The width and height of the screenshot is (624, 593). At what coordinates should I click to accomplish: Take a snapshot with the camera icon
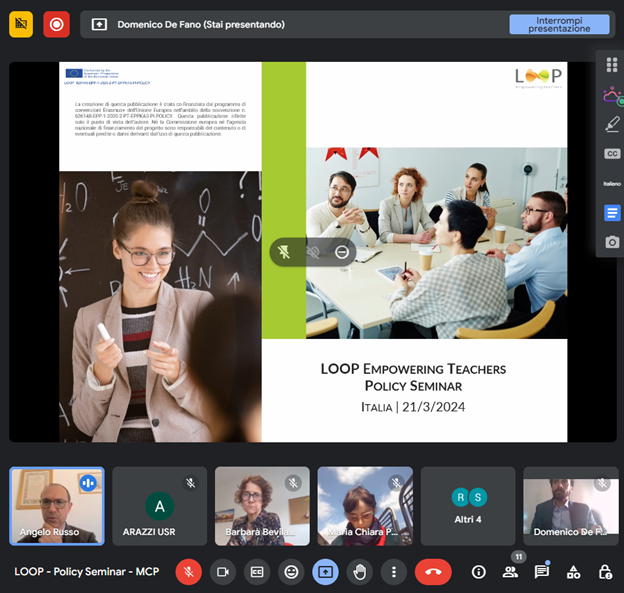point(612,242)
